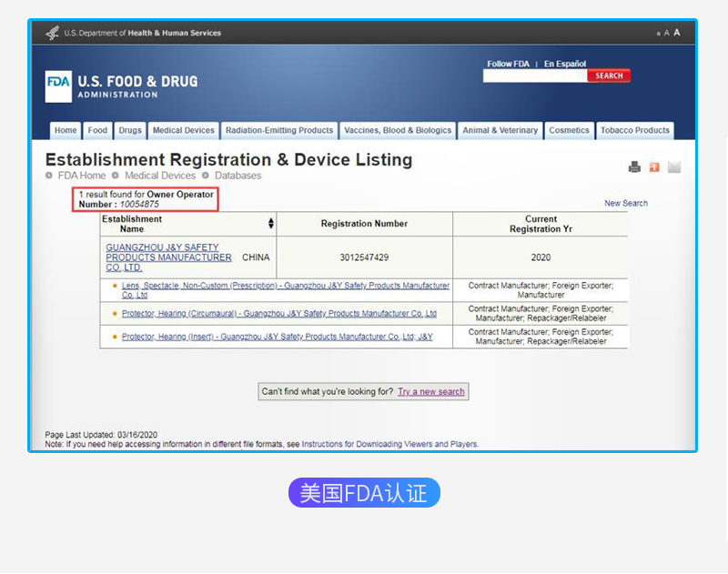Select the medium text size A
Screen dimensions: 728x574
pos(666,33)
